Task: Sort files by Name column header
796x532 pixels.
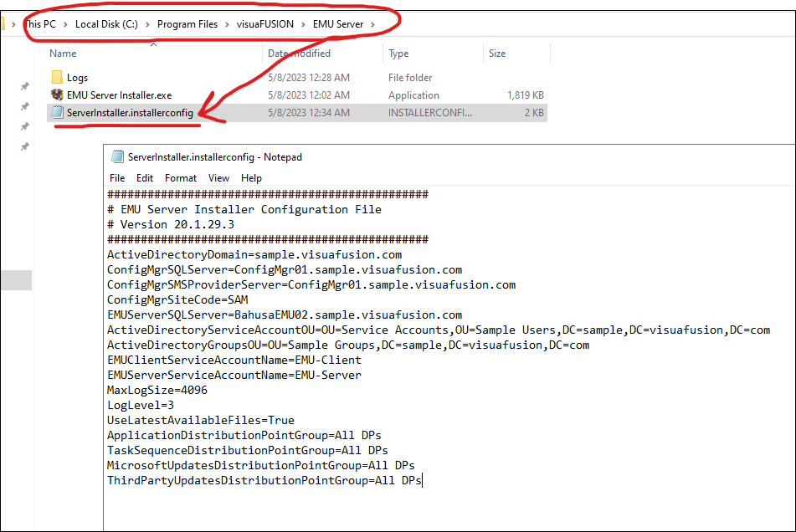Action: pyautogui.click(x=63, y=54)
